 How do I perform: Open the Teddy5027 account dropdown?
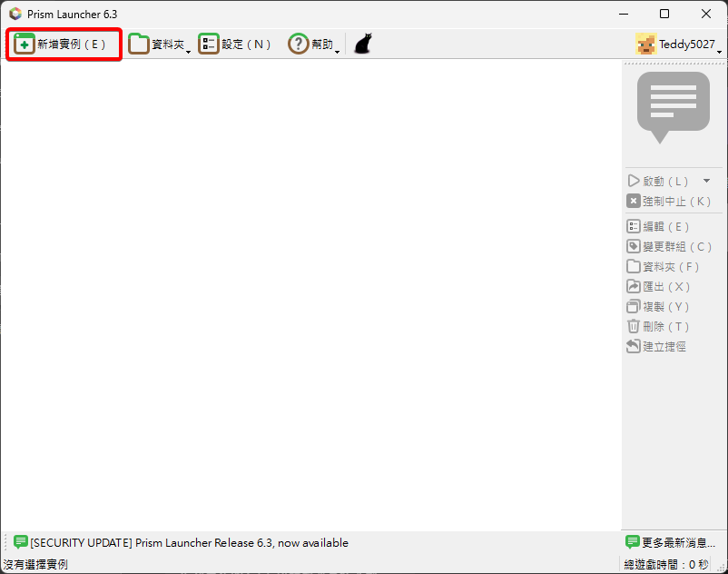coord(678,45)
